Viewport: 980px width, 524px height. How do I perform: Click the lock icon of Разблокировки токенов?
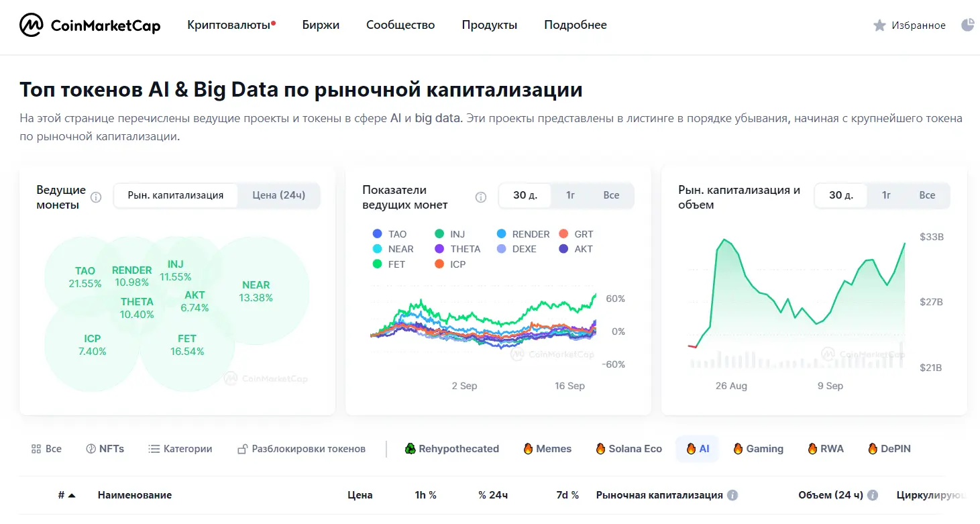[x=243, y=449]
